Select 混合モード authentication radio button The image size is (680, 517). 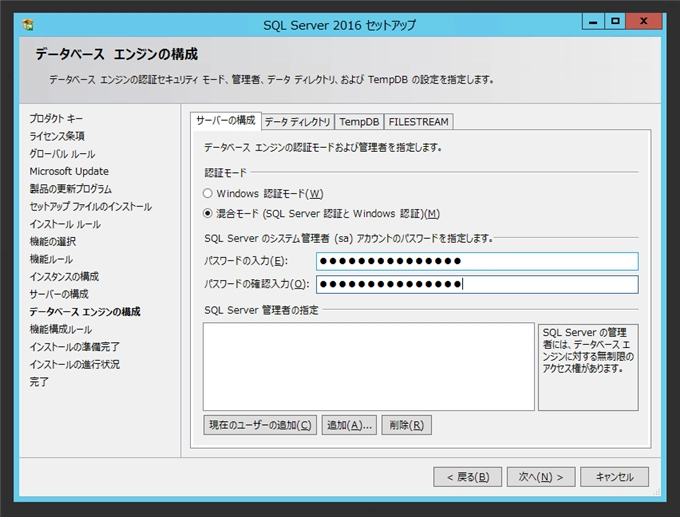(208, 213)
